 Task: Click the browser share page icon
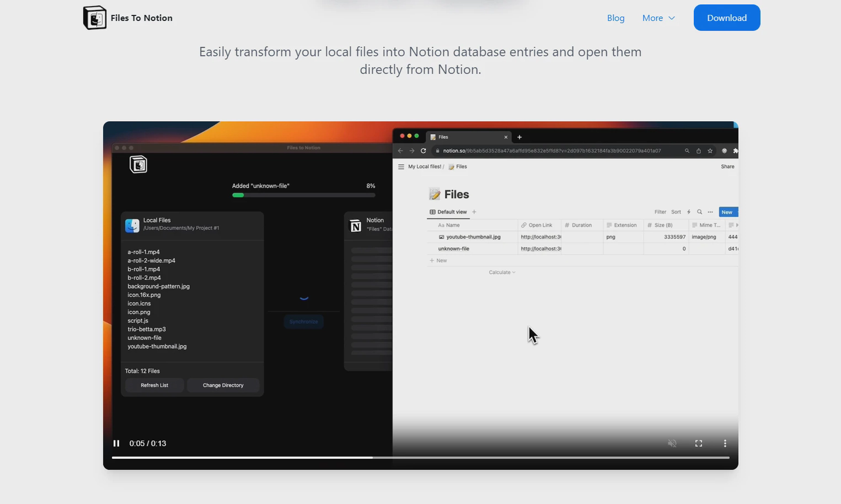pos(699,151)
